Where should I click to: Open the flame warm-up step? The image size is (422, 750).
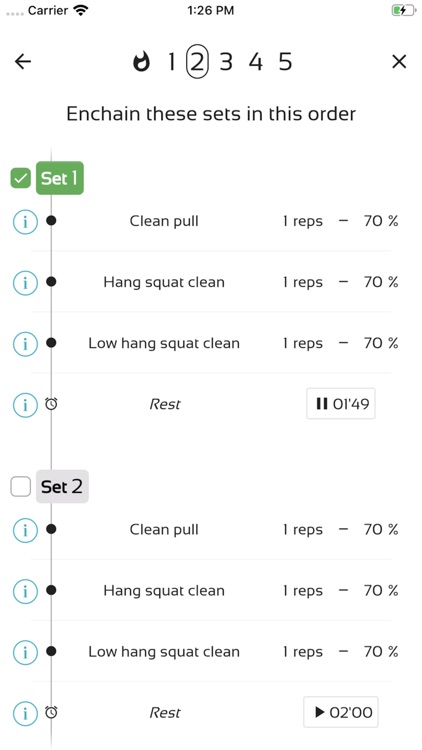pos(141,62)
